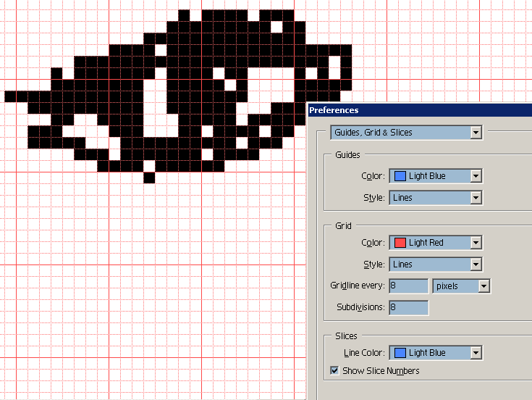Open the Slices Line Color dropdown
Screen dimensions: 532x400
[x=436, y=353]
